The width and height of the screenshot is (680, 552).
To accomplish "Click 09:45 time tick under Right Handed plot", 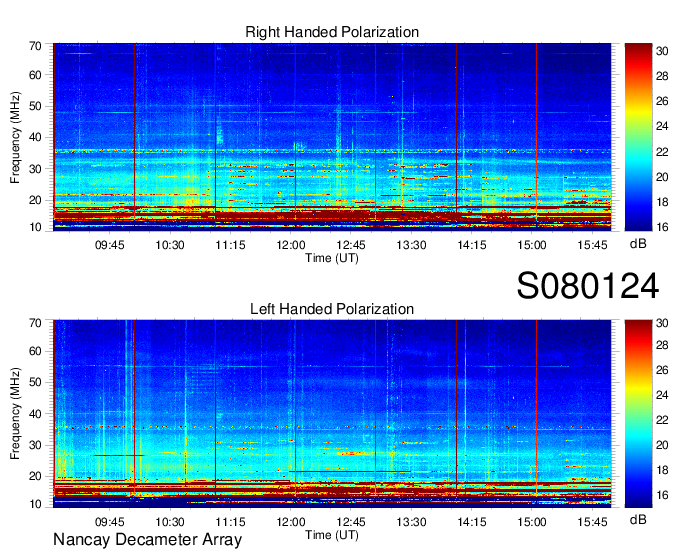I will pyautogui.click(x=110, y=245).
